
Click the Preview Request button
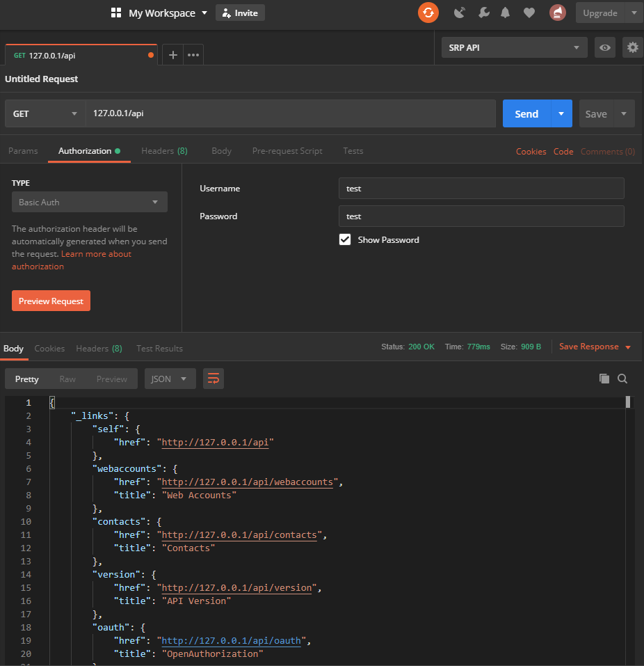51,301
